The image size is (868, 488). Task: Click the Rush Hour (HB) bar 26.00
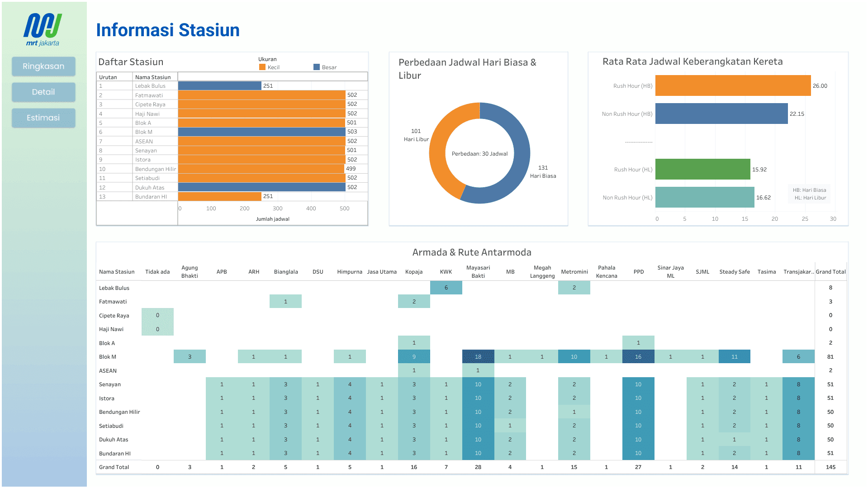point(733,85)
